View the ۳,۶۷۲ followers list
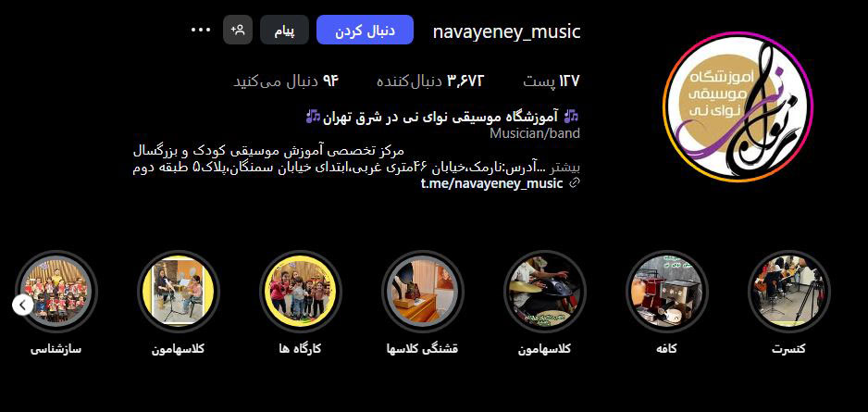Viewport: 868px width, 412px height. (x=430, y=81)
